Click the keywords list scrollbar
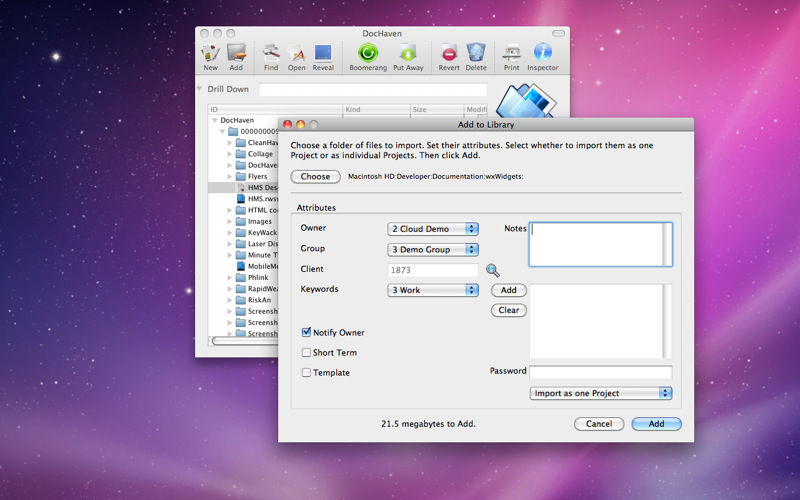 pos(667,321)
